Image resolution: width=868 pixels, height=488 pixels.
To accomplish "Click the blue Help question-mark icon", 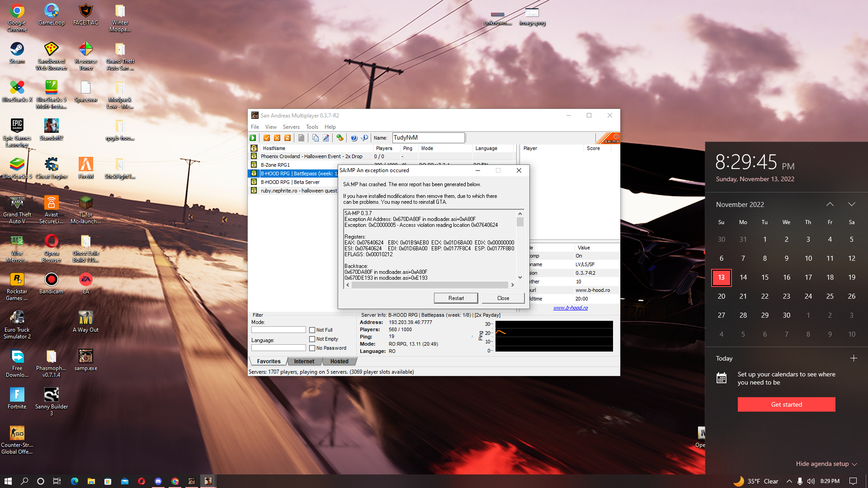I will (x=354, y=138).
